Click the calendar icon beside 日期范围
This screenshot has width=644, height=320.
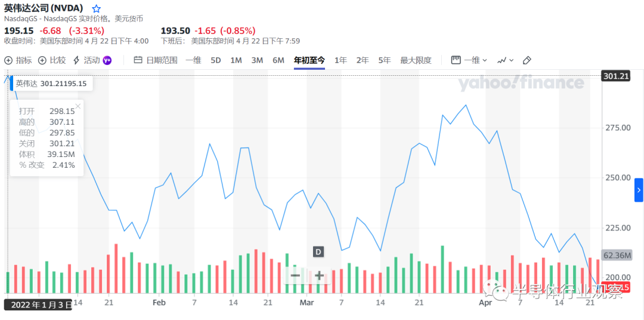pyautogui.click(x=138, y=60)
